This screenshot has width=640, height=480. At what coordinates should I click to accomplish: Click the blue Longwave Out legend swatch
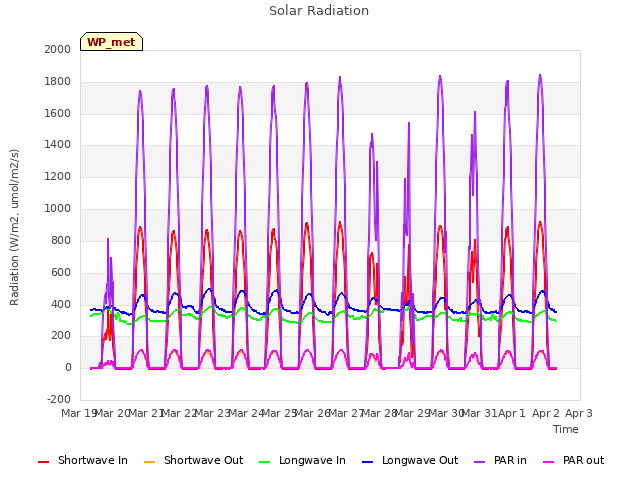tap(368, 462)
